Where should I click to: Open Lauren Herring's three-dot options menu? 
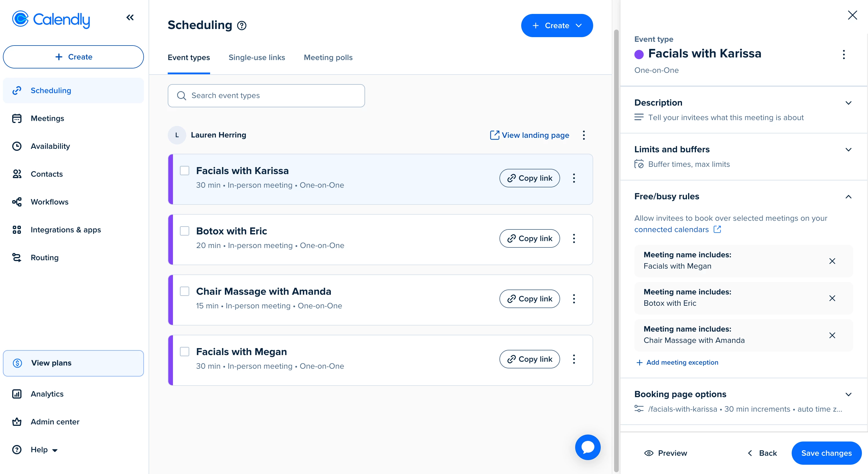click(x=584, y=135)
